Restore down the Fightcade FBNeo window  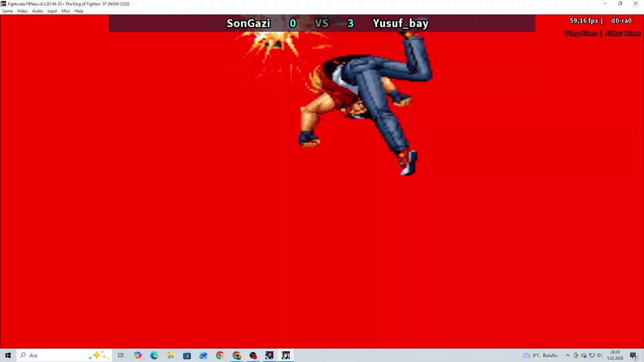[x=620, y=4]
